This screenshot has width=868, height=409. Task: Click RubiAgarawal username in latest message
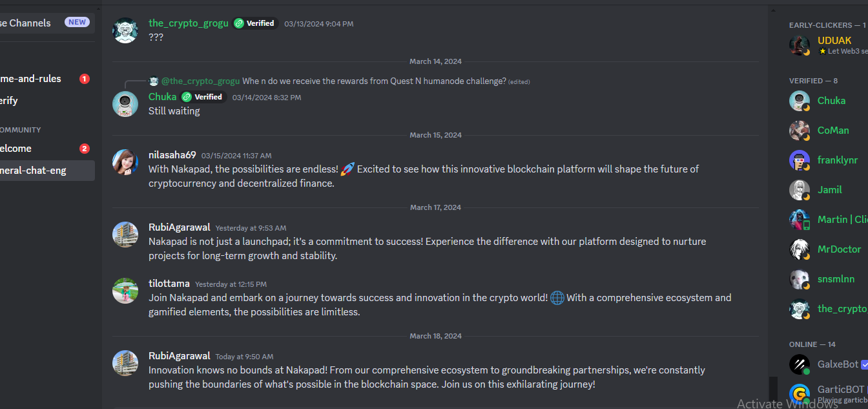[180, 356]
